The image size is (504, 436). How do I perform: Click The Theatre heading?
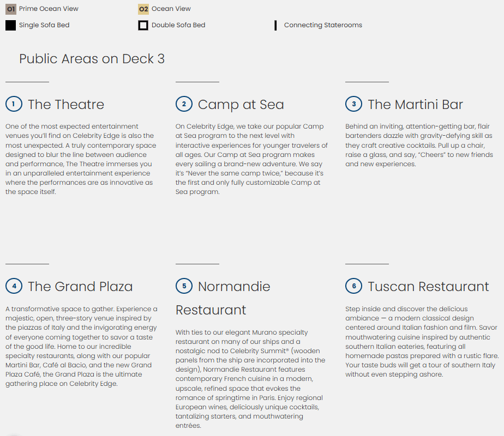pyautogui.click(x=66, y=104)
